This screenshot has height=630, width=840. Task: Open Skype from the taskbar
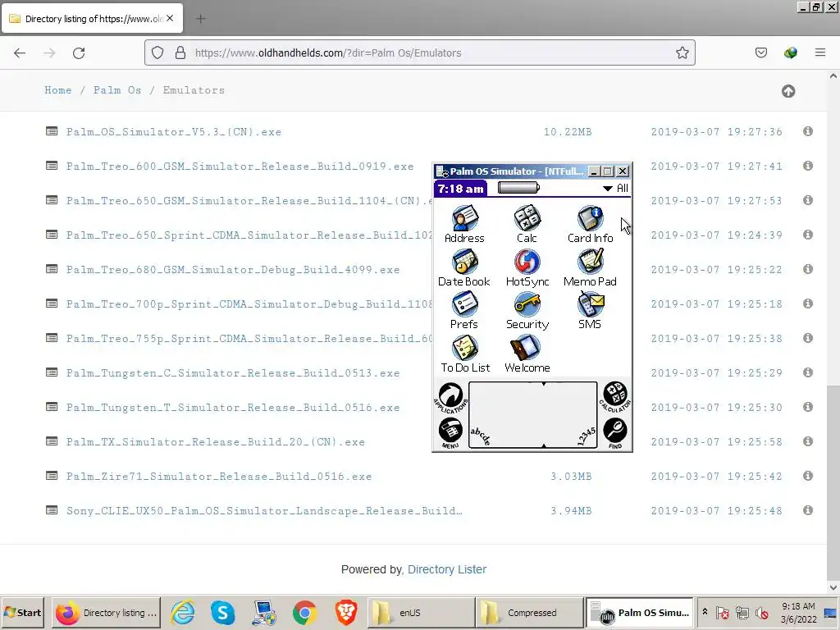(x=223, y=612)
